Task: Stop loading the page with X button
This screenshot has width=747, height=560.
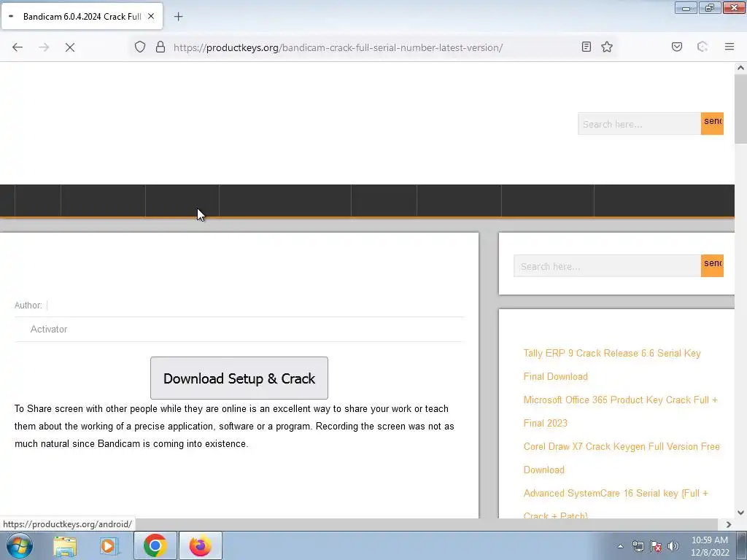Action: coord(70,47)
